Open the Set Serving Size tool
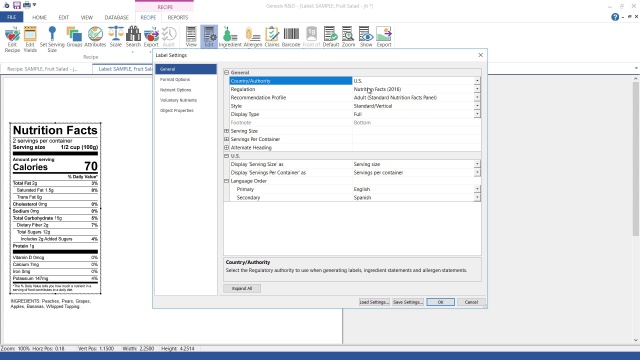The height and width of the screenshot is (360, 640). [52, 39]
